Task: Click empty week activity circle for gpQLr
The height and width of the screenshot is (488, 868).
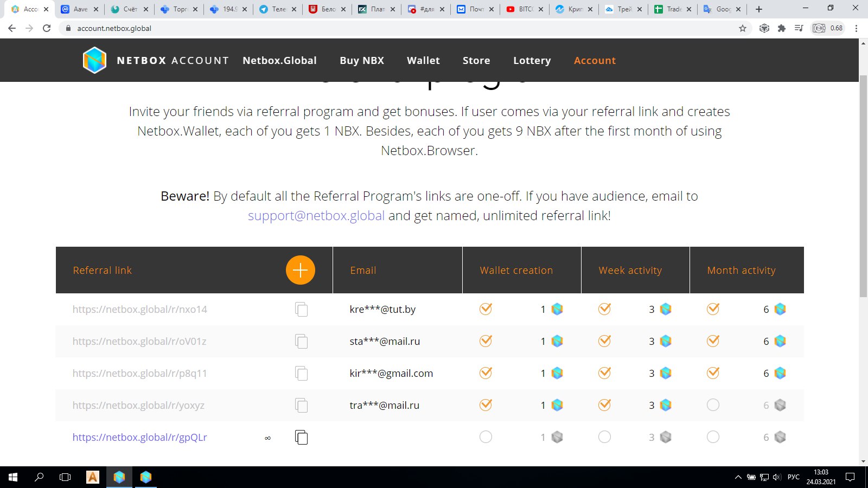Action: 604,437
